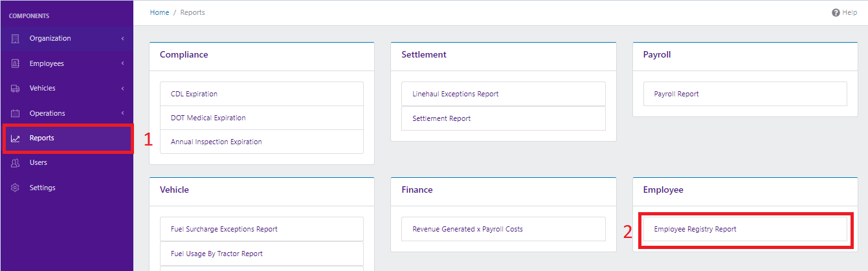Click the Settings gear icon in sidebar

click(x=16, y=188)
